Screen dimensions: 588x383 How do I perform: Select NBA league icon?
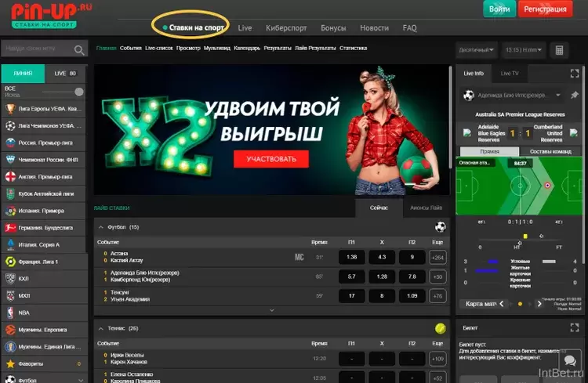[x=10, y=313]
